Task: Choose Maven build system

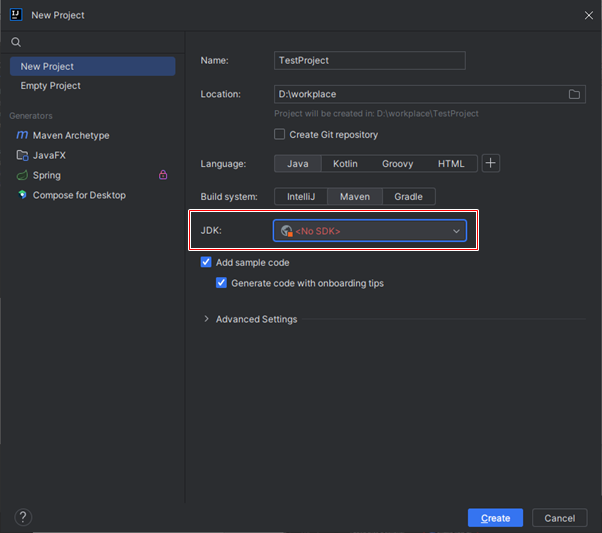Action: coord(355,197)
